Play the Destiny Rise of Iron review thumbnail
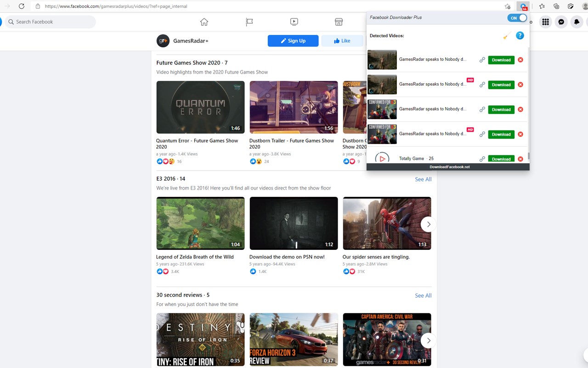The image size is (588, 368). pyautogui.click(x=200, y=339)
